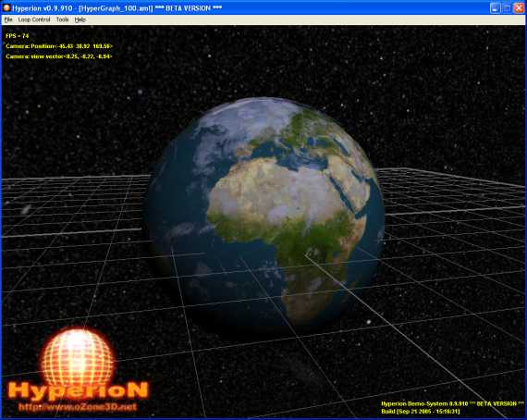
Task: Click the window title bar text
Action: pyautogui.click(x=117, y=8)
